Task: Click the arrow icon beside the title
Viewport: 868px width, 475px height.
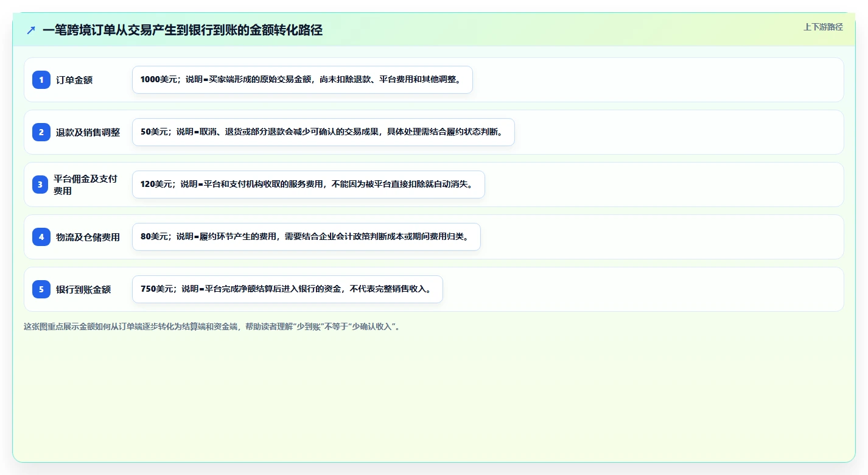Action: [31, 30]
